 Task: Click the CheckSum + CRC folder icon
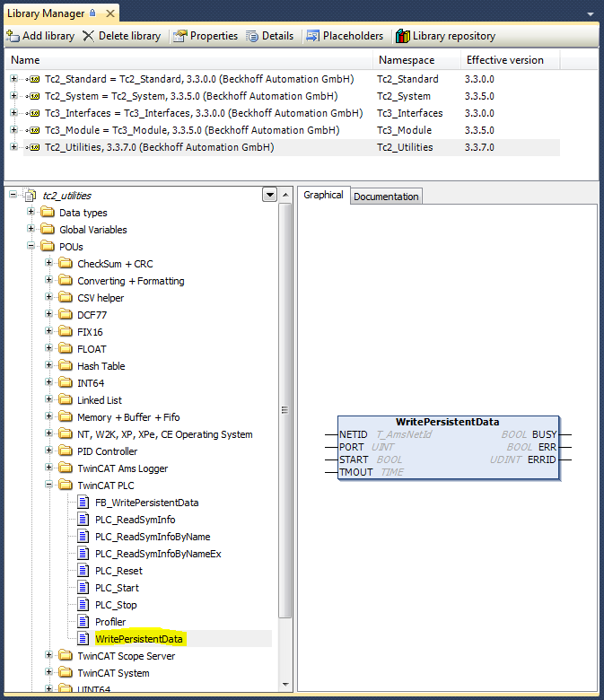tap(66, 263)
